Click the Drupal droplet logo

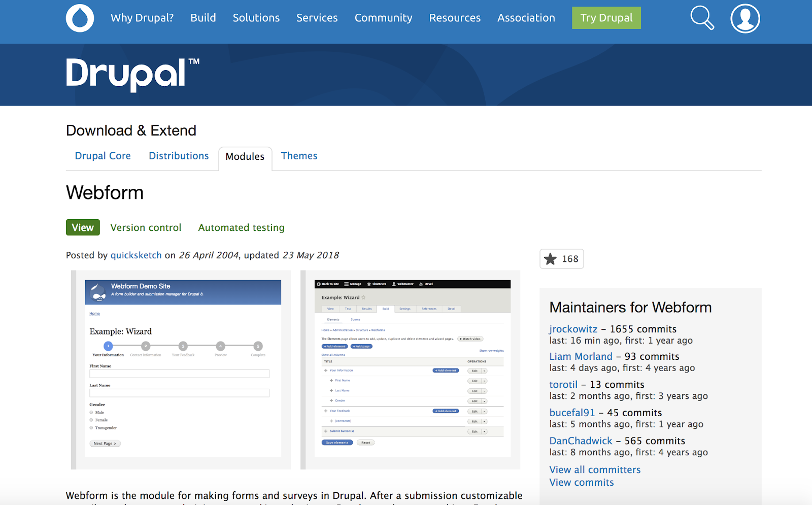(x=80, y=18)
